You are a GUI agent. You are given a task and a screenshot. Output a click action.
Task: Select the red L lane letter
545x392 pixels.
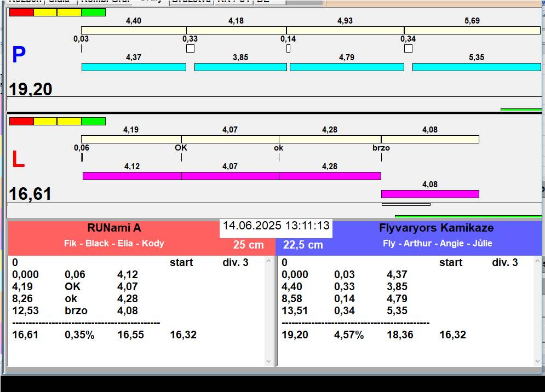[x=18, y=160]
